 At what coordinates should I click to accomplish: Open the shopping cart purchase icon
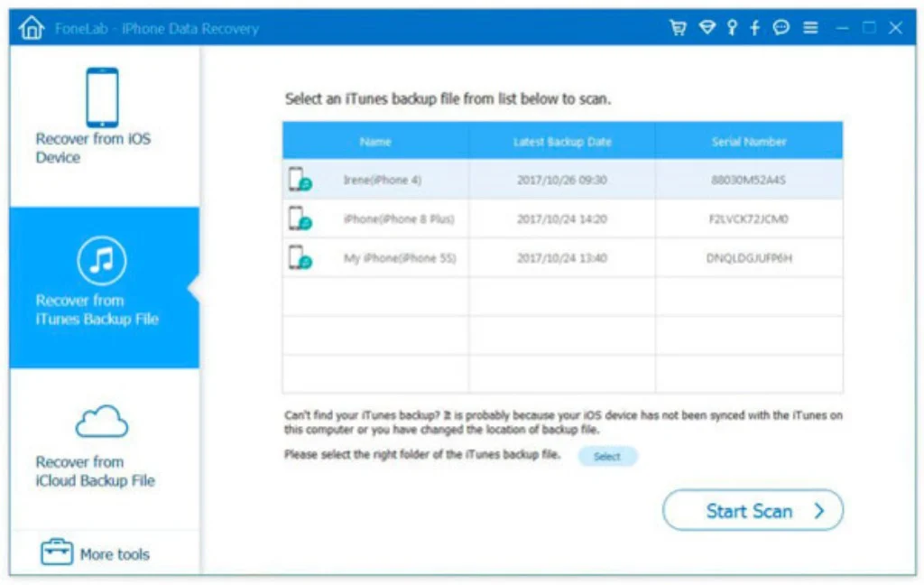click(x=679, y=27)
